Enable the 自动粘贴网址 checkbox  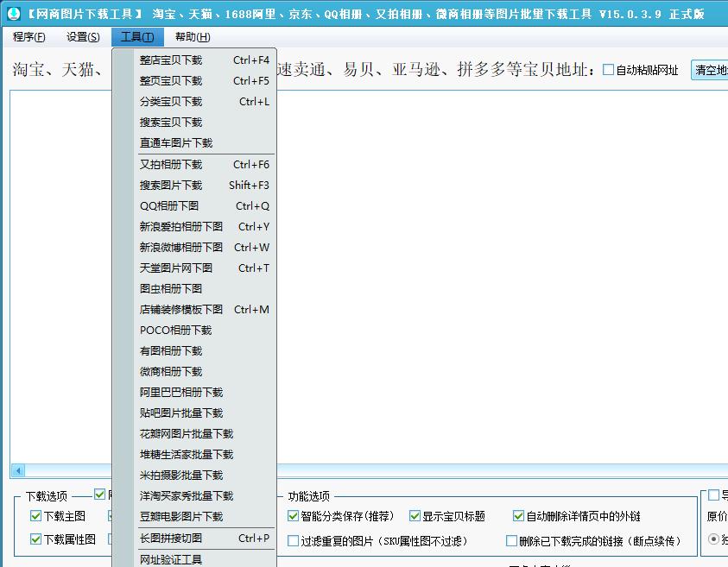click(608, 70)
